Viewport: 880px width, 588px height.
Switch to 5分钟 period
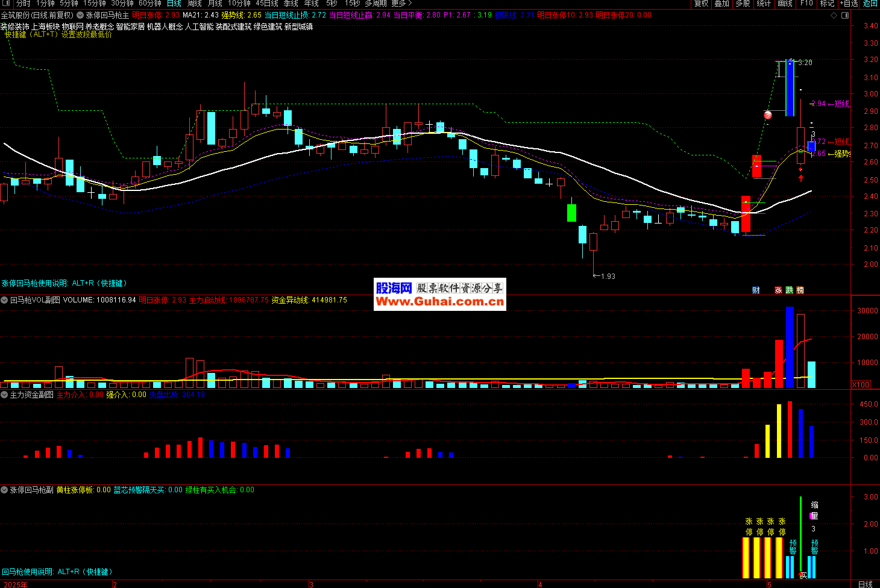click(69, 4)
